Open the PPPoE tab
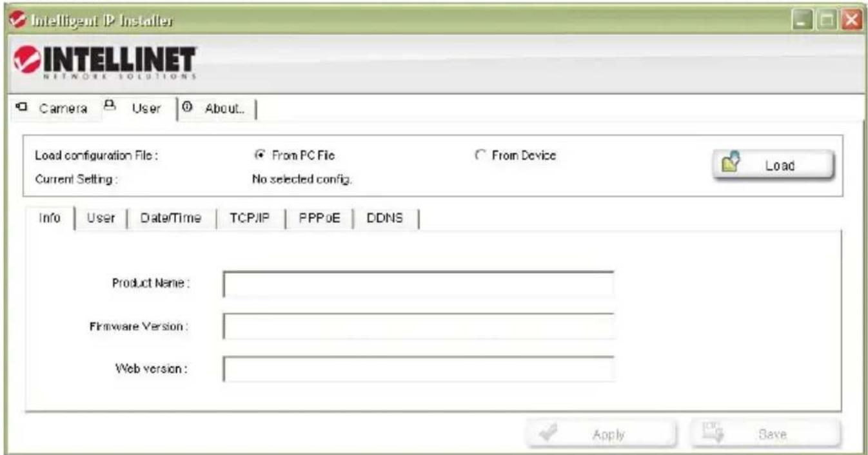 point(319,218)
